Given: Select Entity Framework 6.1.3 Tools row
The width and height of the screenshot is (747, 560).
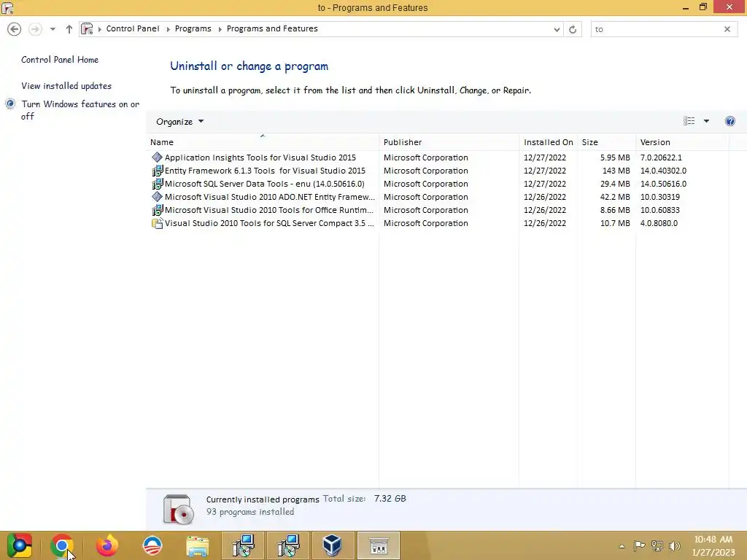Looking at the screenshot, I should [x=265, y=171].
